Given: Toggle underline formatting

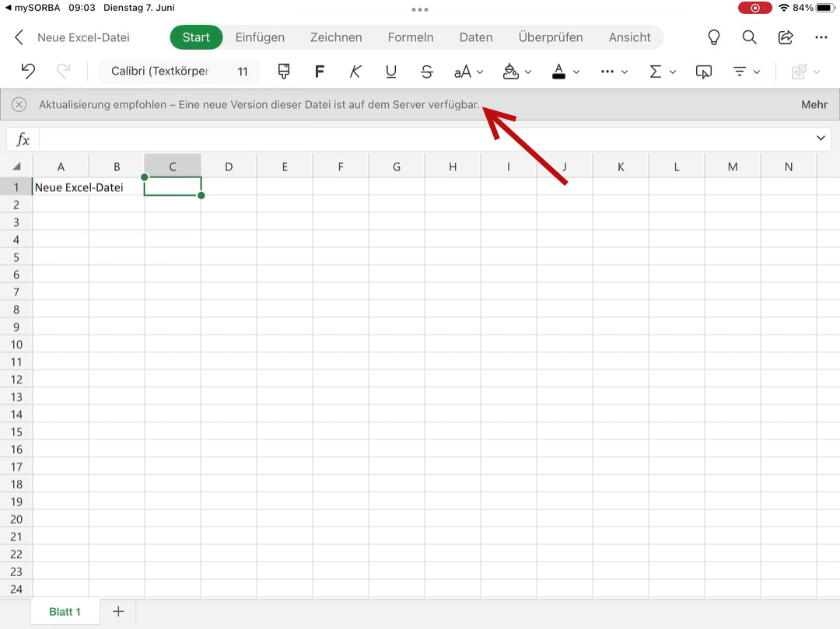Looking at the screenshot, I should click(391, 72).
